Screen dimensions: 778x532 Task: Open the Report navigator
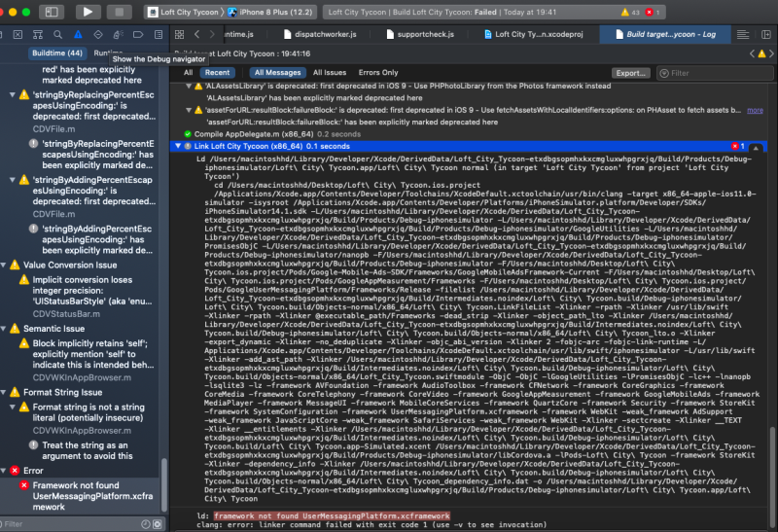(x=159, y=34)
